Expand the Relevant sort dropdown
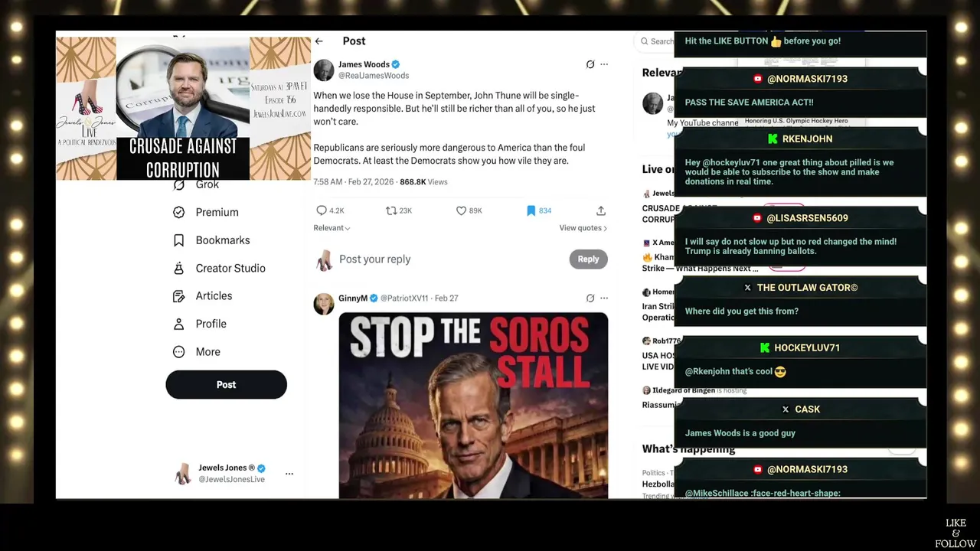980x551 pixels. tap(332, 228)
